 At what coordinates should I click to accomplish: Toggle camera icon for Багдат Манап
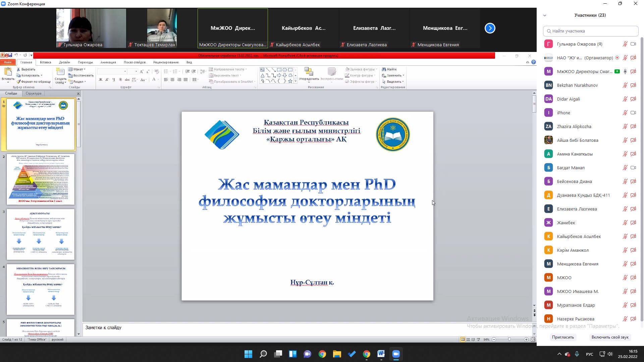(633, 168)
